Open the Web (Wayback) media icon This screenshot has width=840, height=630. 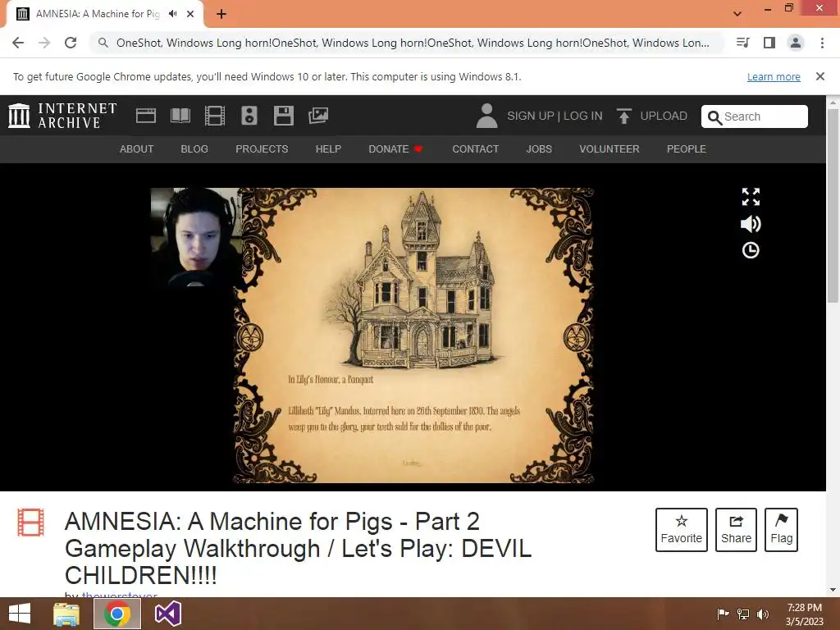coord(146,116)
